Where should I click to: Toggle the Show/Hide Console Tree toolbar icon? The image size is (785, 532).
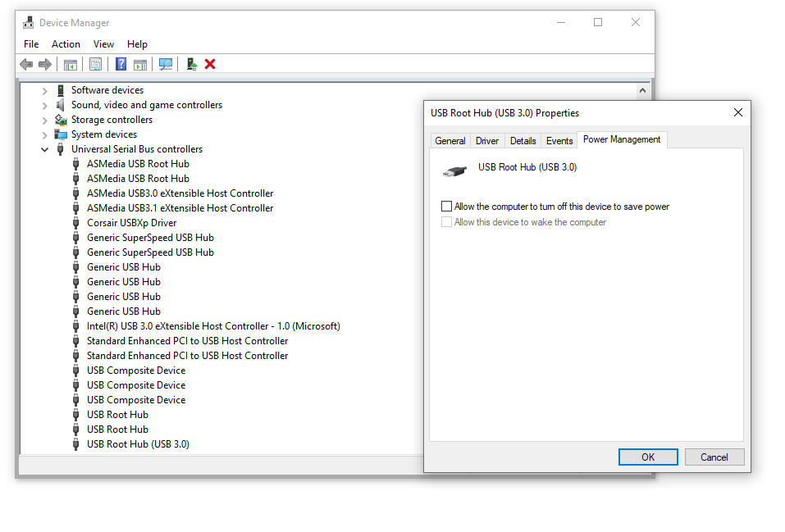pyautogui.click(x=71, y=65)
